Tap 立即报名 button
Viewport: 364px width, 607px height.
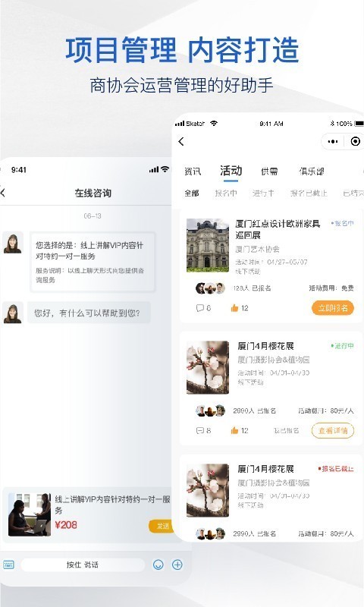tap(333, 308)
